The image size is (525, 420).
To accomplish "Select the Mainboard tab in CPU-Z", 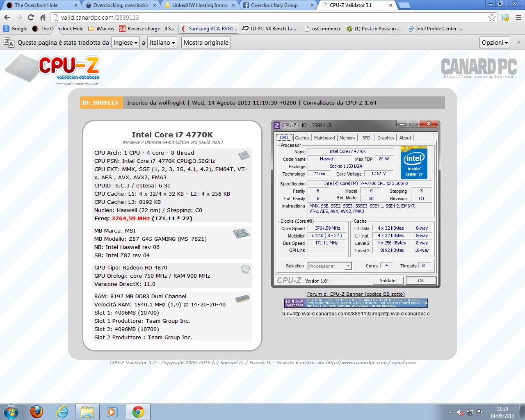I will (324, 138).
